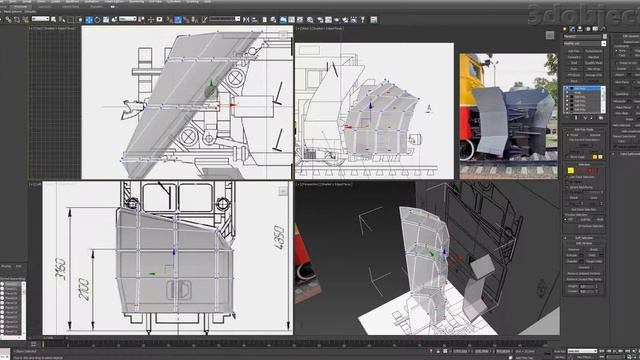Toggle the Show Cage checkbox
This screenshot has width=640, height=360.
click(x=567, y=157)
